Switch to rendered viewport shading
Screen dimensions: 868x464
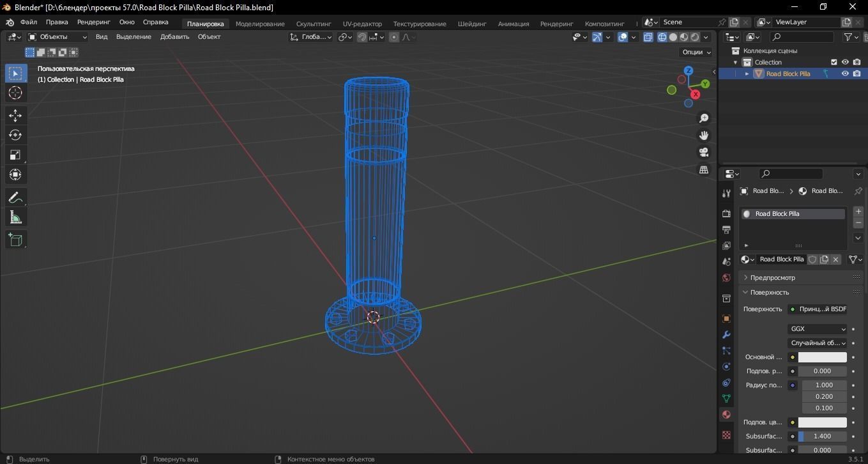[695, 37]
